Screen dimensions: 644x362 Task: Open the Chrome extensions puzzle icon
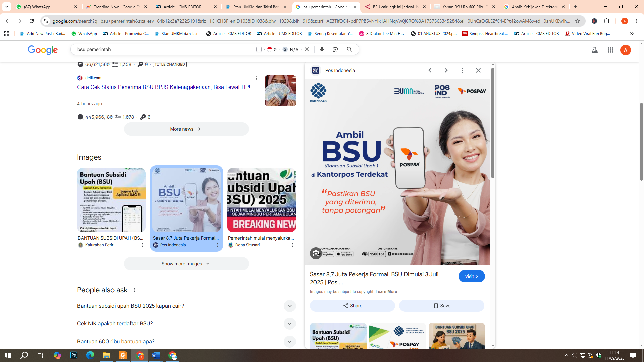tap(607, 21)
